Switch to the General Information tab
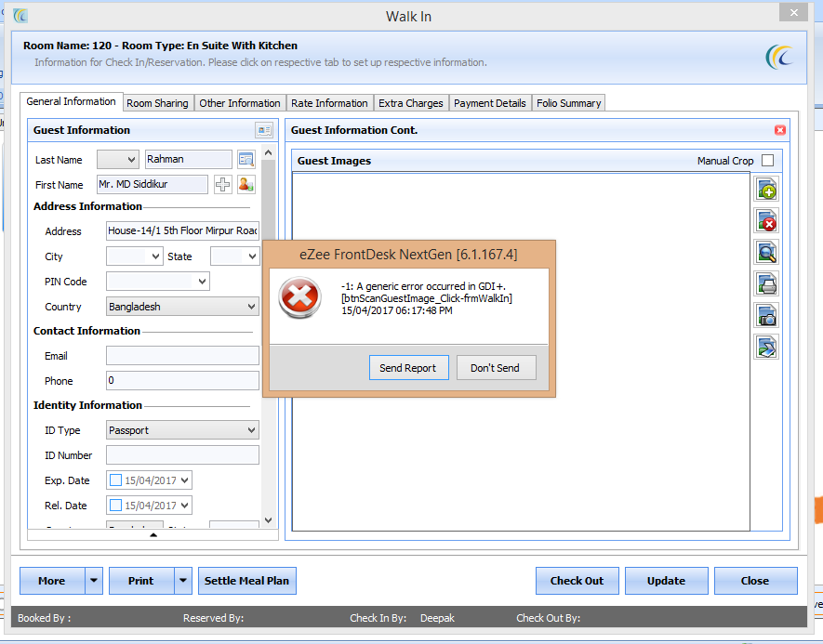 [x=72, y=101]
